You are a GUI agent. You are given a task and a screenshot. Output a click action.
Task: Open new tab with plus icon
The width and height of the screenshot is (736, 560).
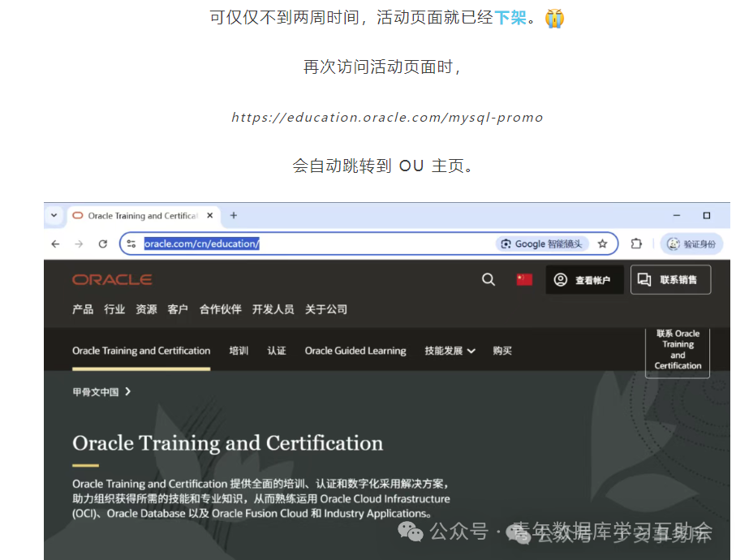tap(233, 215)
